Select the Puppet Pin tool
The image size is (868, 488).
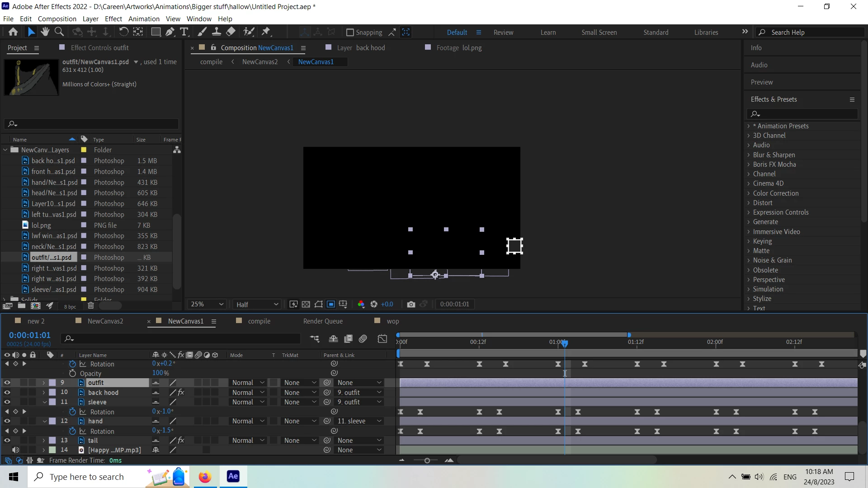266,32
